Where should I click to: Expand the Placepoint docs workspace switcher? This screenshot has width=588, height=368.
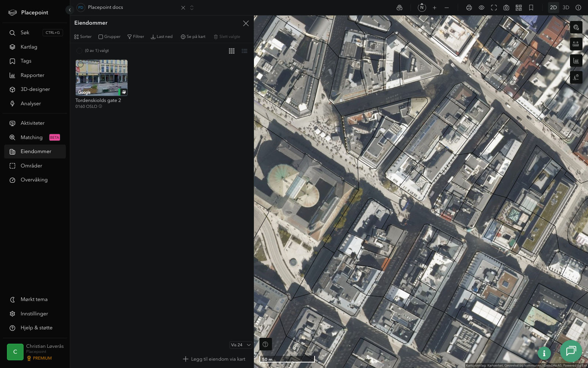(191, 8)
